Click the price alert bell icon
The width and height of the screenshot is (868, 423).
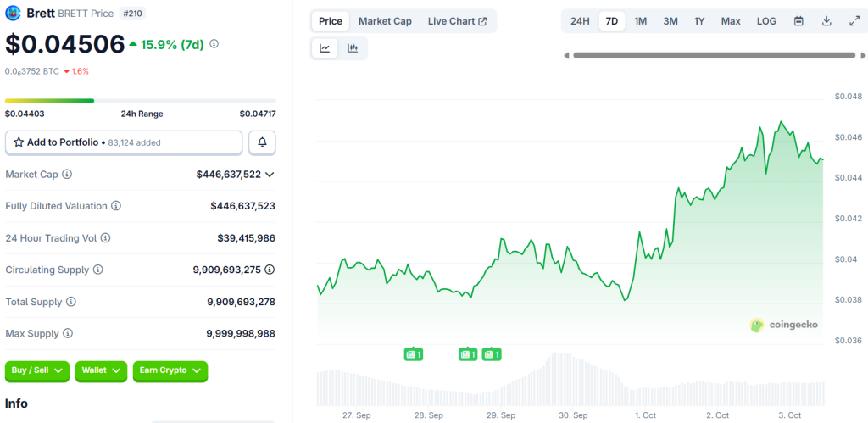pos(262,142)
